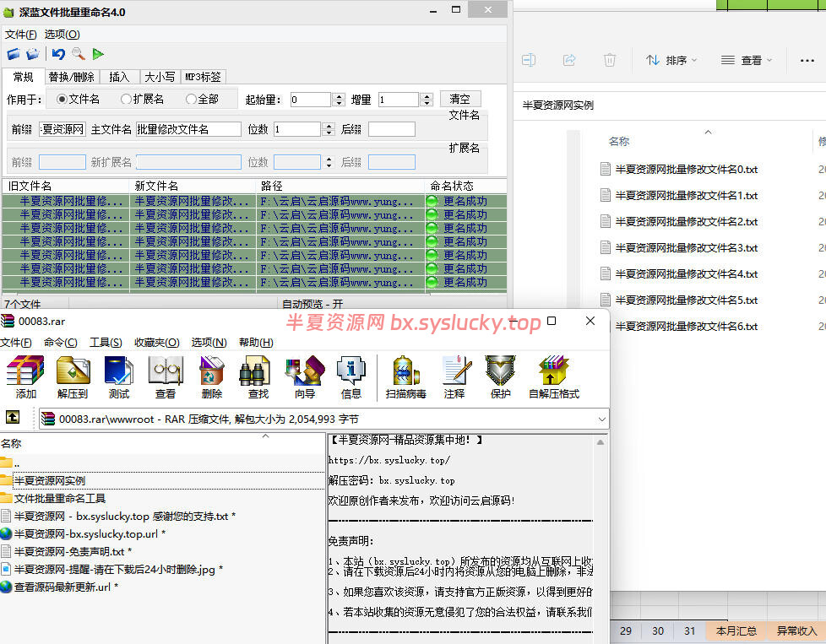Click the 扫描病毒 (Virus scan) icon
Screen dimensions: 826x644
(x=405, y=377)
